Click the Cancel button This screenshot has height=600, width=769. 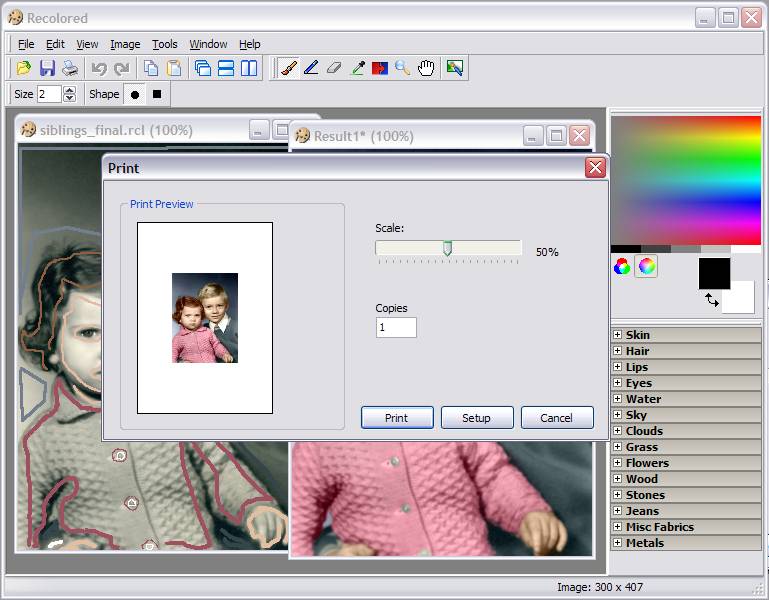557,417
